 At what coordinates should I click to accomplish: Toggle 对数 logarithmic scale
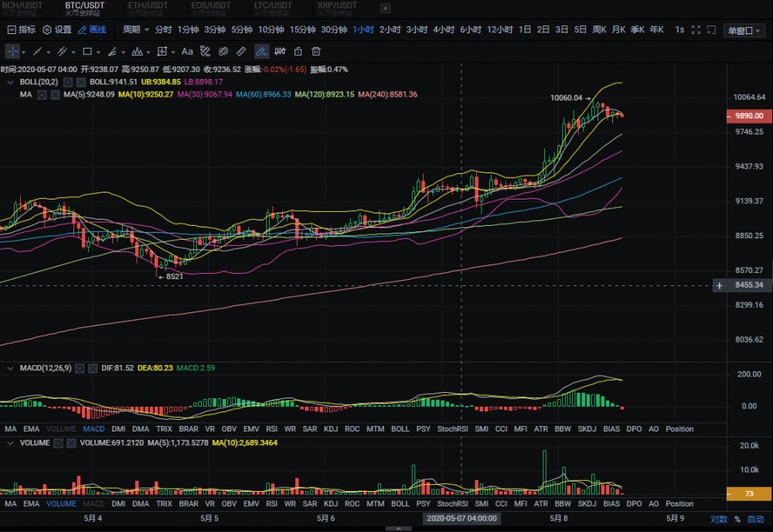point(719,519)
